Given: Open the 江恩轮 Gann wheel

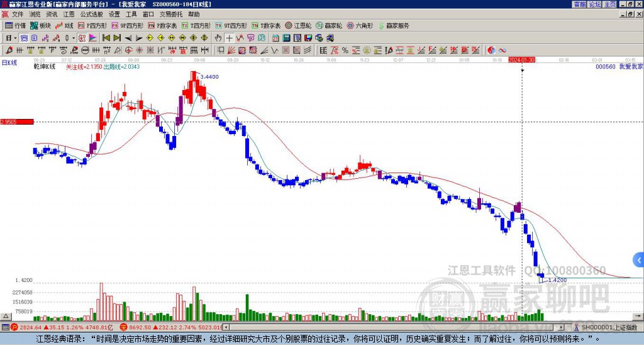Looking at the screenshot, I should (x=298, y=25).
